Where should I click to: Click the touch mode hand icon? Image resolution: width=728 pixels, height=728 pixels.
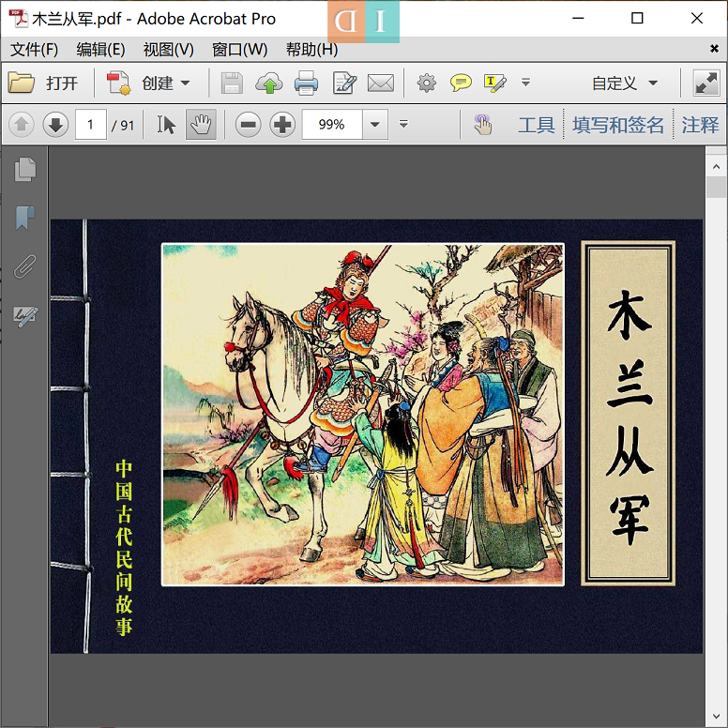[x=483, y=125]
